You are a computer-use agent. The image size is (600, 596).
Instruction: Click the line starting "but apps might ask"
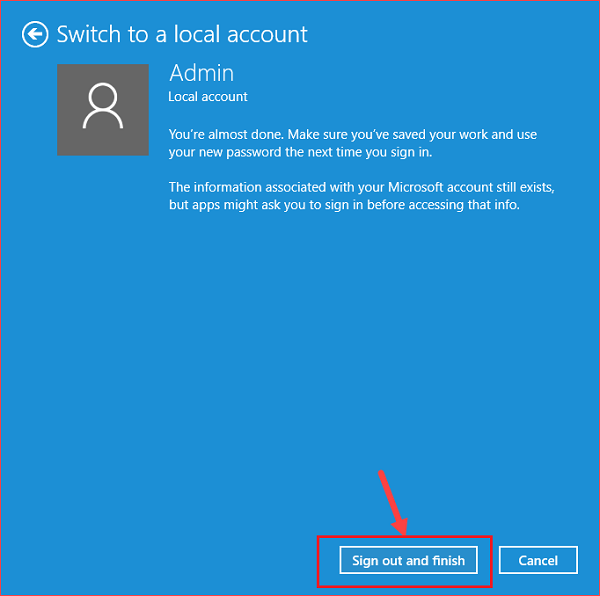(x=345, y=205)
